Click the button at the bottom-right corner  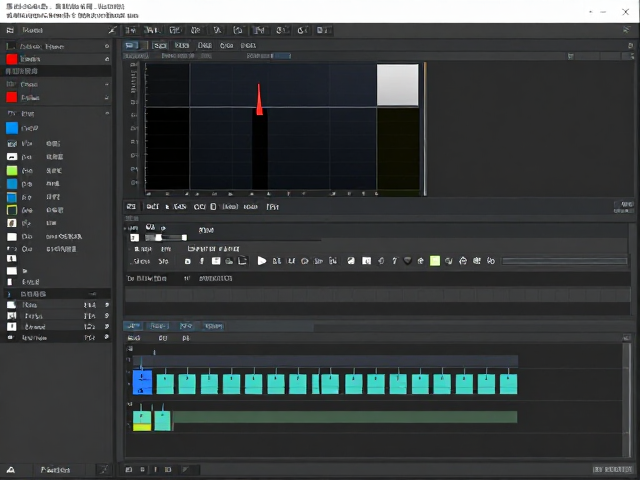[612, 470]
